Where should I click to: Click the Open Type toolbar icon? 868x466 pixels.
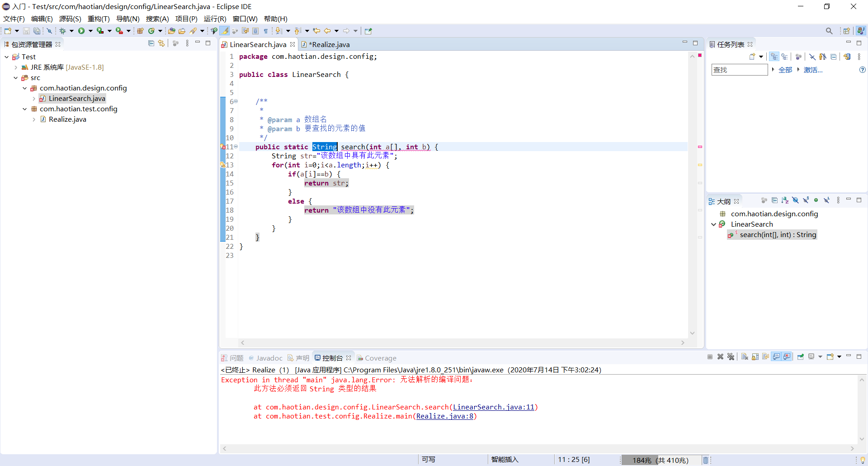pyautogui.click(x=172, y=31)
